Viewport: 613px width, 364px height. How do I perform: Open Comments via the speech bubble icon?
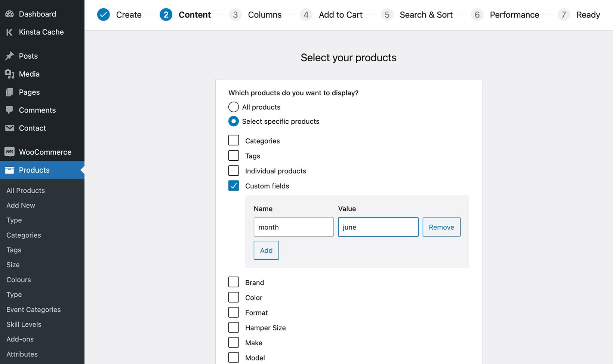tap(10, 110)
